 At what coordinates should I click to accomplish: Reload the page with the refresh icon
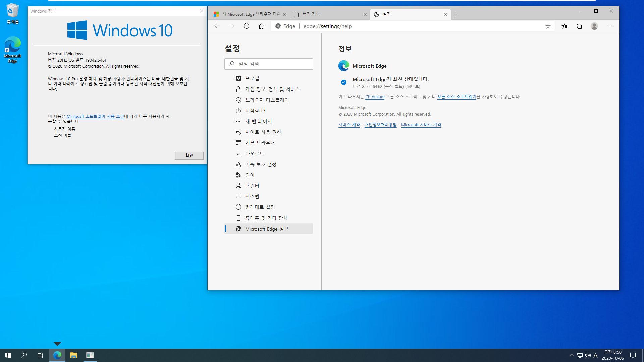point(247,26)
